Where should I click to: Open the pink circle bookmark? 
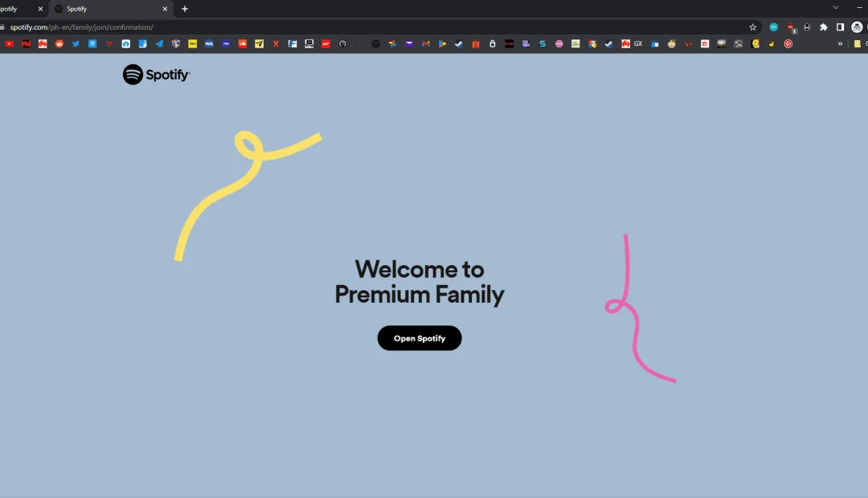click(559, 43)
